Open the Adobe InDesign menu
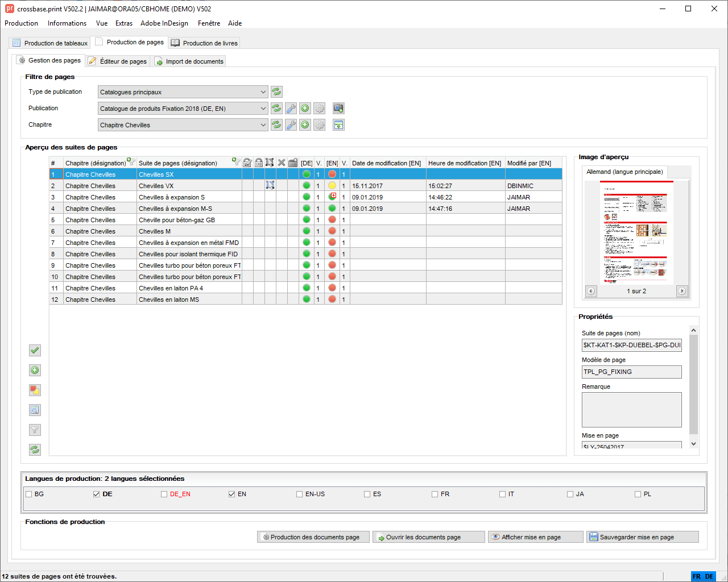The height and width of the screenshot is (582, 728). point(164,23)
